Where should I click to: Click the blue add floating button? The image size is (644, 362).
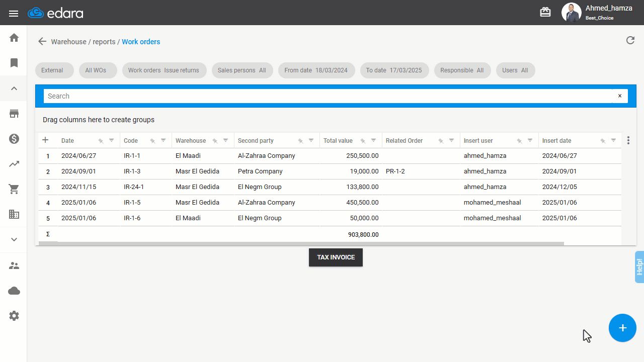point(622,328)
